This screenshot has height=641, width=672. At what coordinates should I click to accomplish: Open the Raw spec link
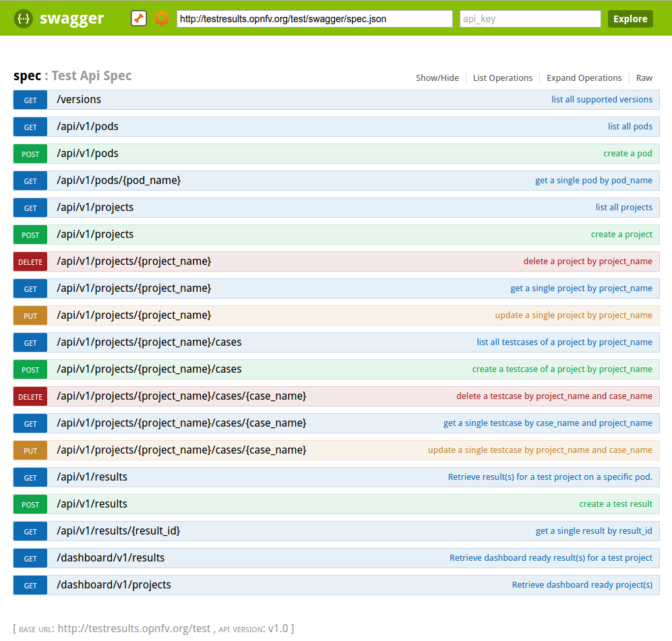[644, 78]
